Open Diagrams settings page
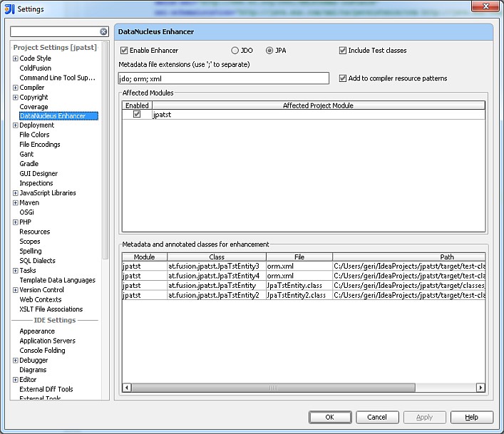The height and width of the screenshot is (434, 504). (33, 370)
